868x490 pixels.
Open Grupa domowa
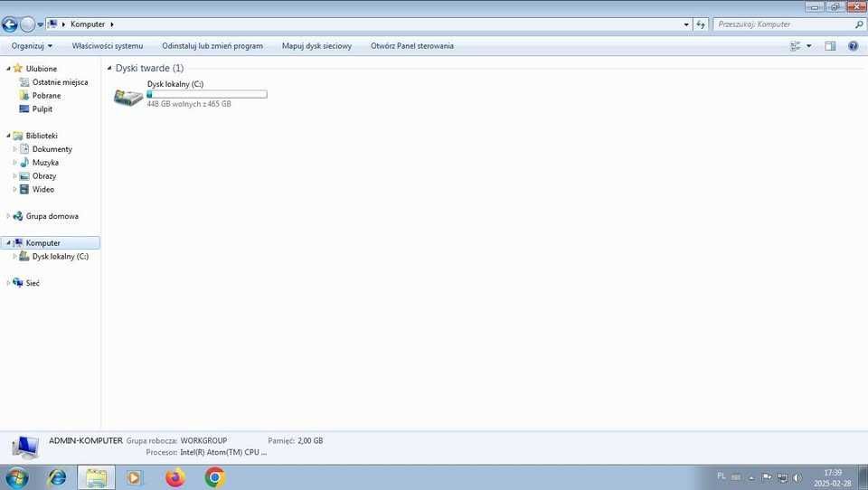[52, 216]
